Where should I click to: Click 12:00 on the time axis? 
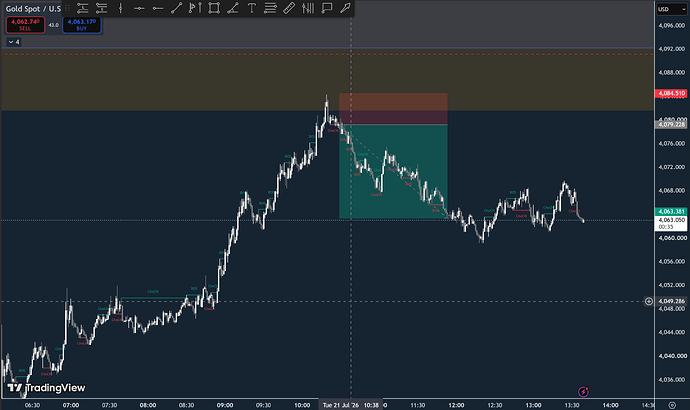click(456, 405)
